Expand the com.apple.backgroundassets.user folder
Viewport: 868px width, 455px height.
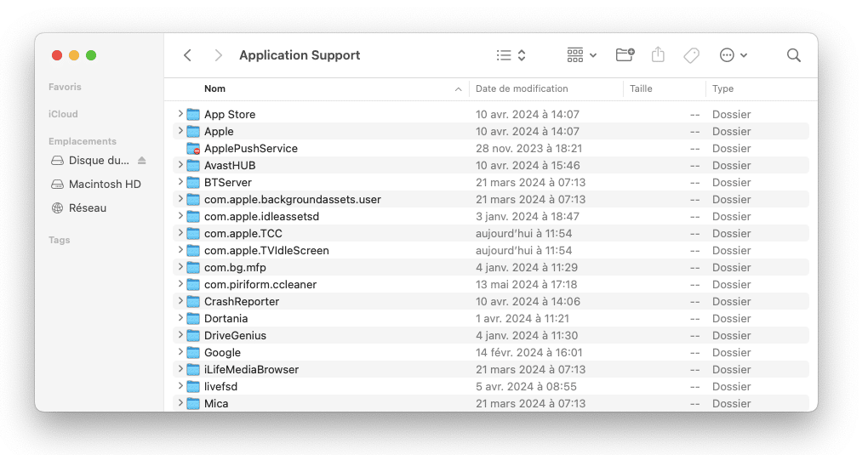pyautogui.click(x=180, y=199)
